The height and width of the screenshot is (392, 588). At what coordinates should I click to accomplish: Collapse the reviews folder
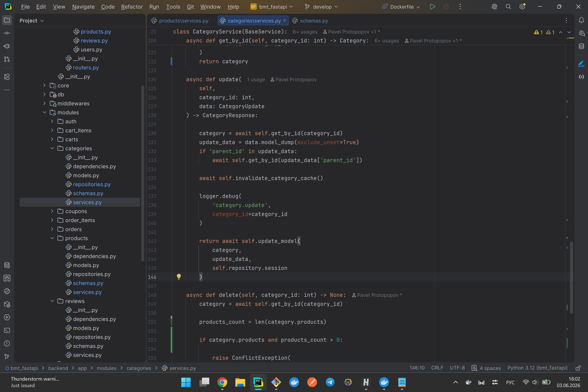coord(52,301)
